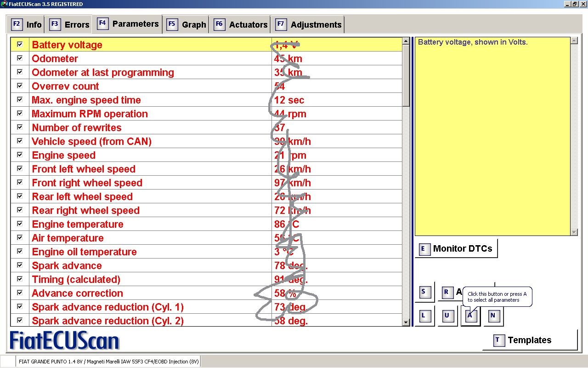
Task: Click the R key button
Action: pyautogui.click(x=446, y=292)
